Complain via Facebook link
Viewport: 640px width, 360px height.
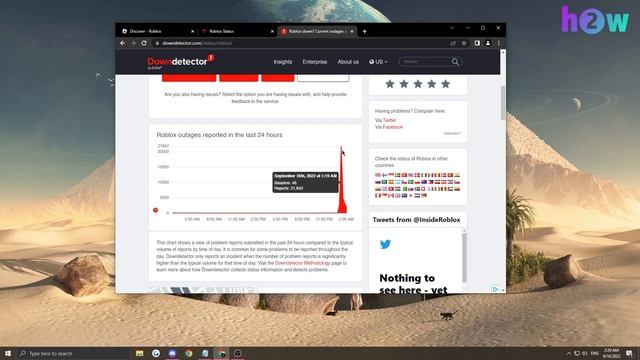pyautogui.click(x=393, y=127)
